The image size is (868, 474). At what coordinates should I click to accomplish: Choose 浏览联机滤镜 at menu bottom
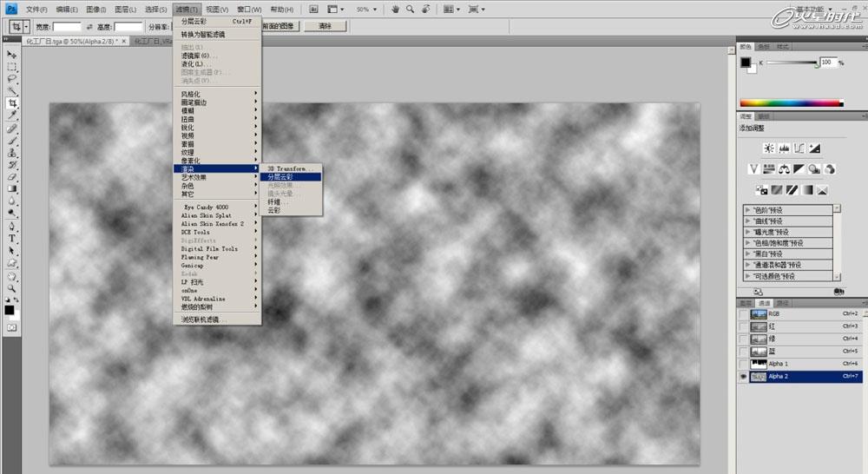click(217, 319)
